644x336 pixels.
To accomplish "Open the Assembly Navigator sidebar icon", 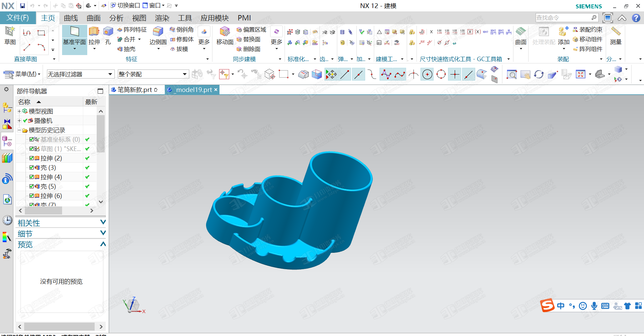I will click(7, 107).
